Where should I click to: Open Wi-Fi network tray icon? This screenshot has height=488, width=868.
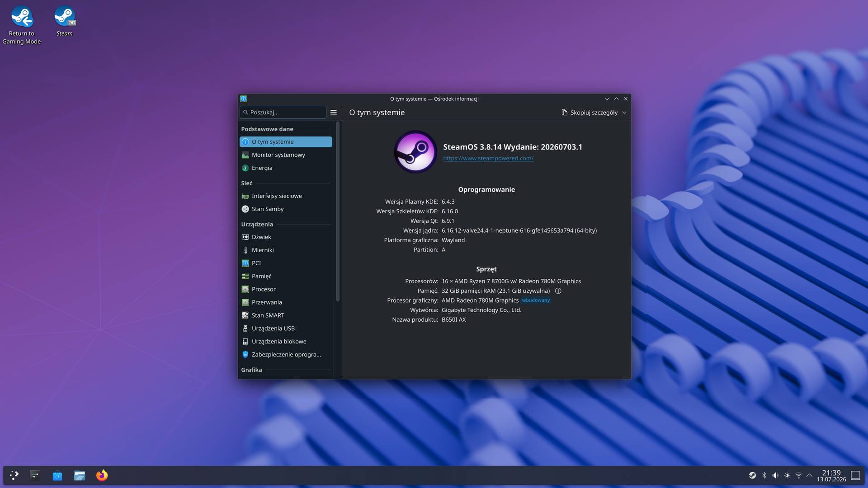tap(798, 475)
